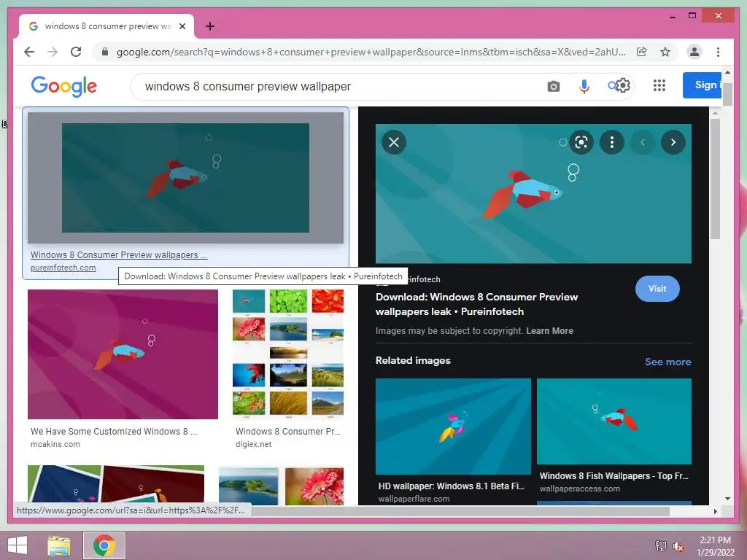Open the stacked wallpapers thumbnail at bottom

pyautogui.click(x=116, y=484)
